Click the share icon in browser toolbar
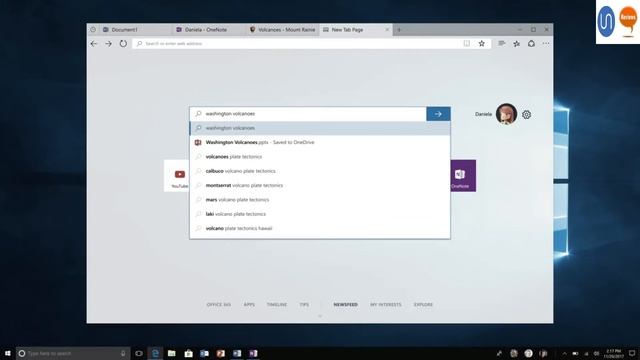This screenshot has height=360, width=640. coord(531,44)
